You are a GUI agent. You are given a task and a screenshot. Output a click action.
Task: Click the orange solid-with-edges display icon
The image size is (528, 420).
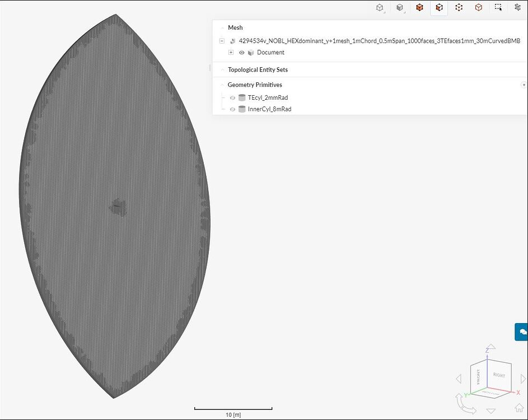[419, 7]
